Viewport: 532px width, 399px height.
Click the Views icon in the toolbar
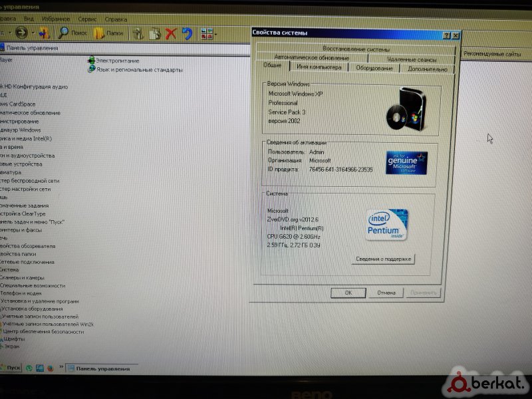click(x=206, y=34)
